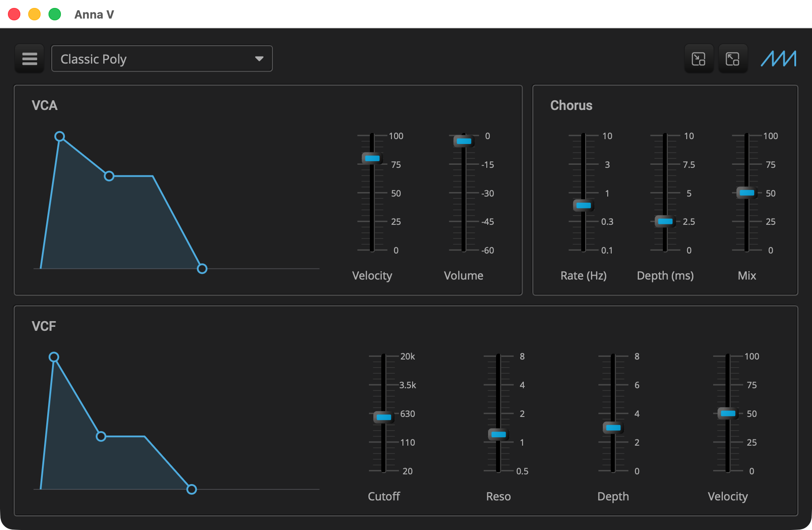Click the Volume label
The width and height of the screenshot is (812, 530).
click(x=463, y=276)
